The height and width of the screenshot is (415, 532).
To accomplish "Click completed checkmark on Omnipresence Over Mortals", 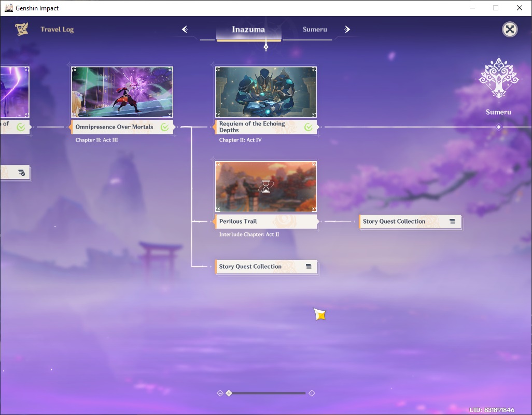I will pyautogui.click(x=165, y=127).
